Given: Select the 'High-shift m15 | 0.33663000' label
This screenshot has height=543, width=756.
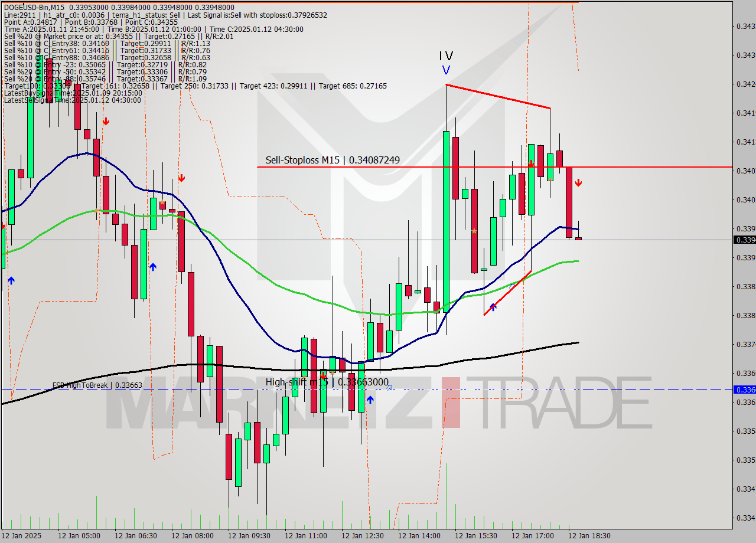Looking at the screenshot, I should pyautogui.click(x=327, y=382).
